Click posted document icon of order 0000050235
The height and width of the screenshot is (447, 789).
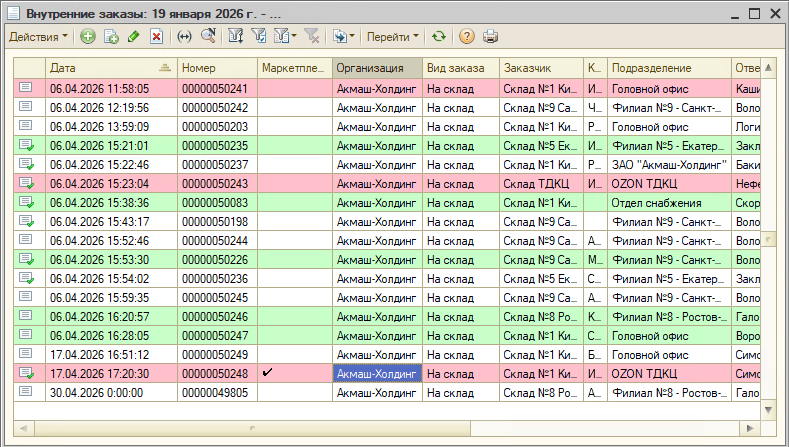[26, 145]
